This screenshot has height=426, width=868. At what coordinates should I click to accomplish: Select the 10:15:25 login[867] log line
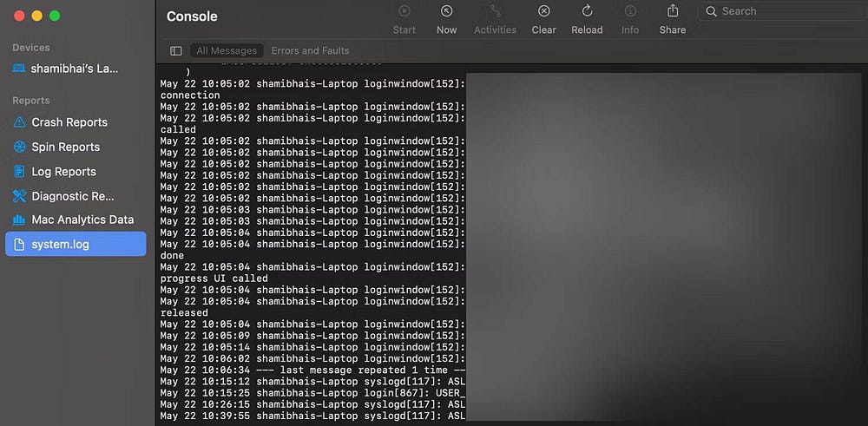pos(312,393)
